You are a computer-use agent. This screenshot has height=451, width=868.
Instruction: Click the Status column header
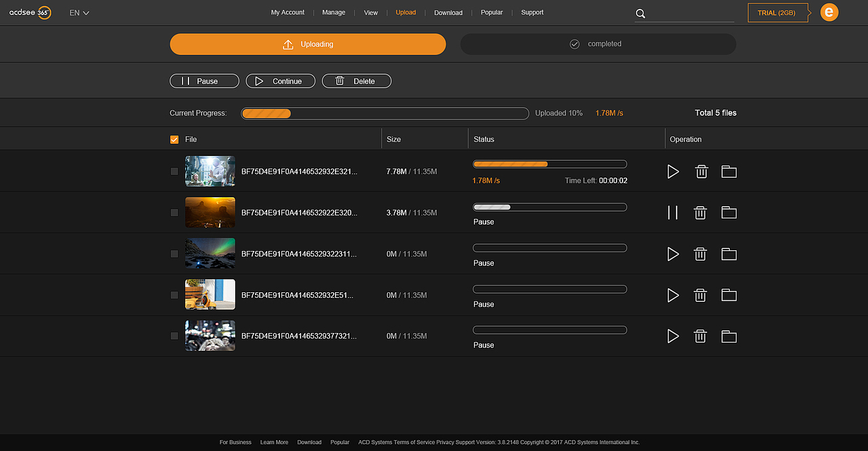[x=484, y=139]
